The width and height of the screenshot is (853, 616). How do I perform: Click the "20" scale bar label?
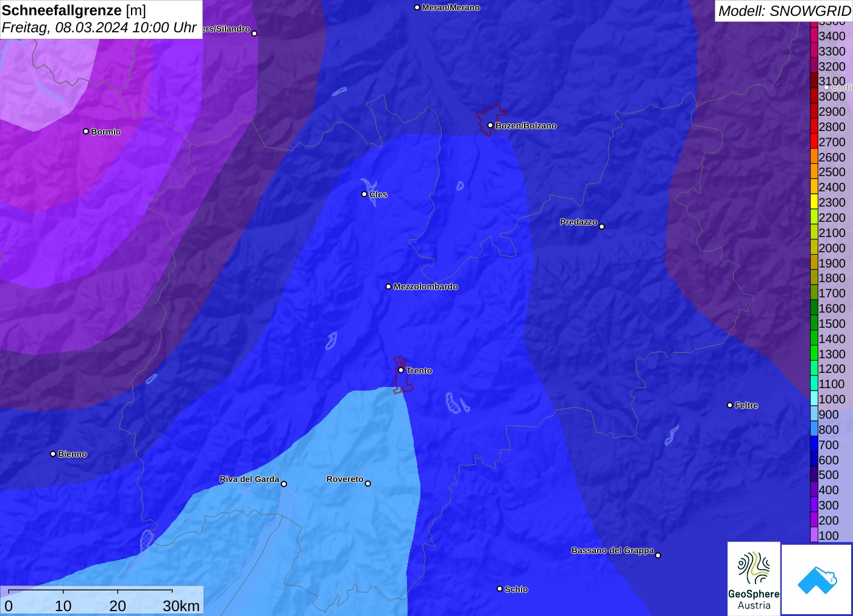point(118,606)
